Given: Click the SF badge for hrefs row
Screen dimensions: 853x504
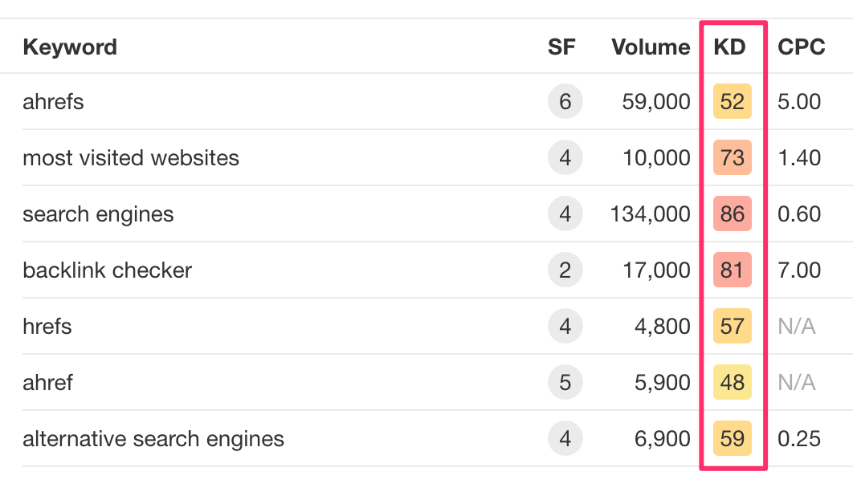Looking at the screenshot, I should coord(565,327).
